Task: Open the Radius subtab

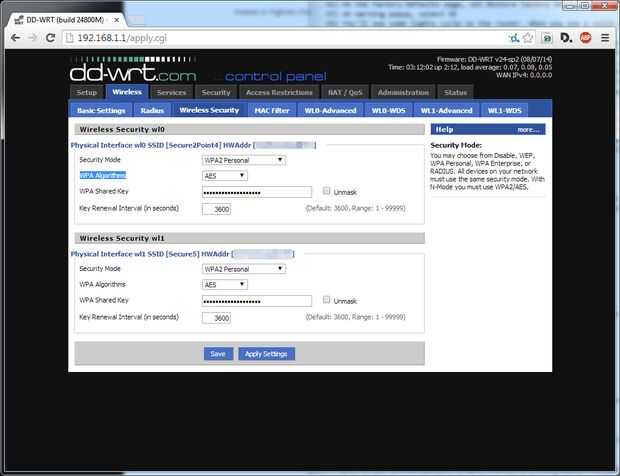Action: tap(152, 110)
